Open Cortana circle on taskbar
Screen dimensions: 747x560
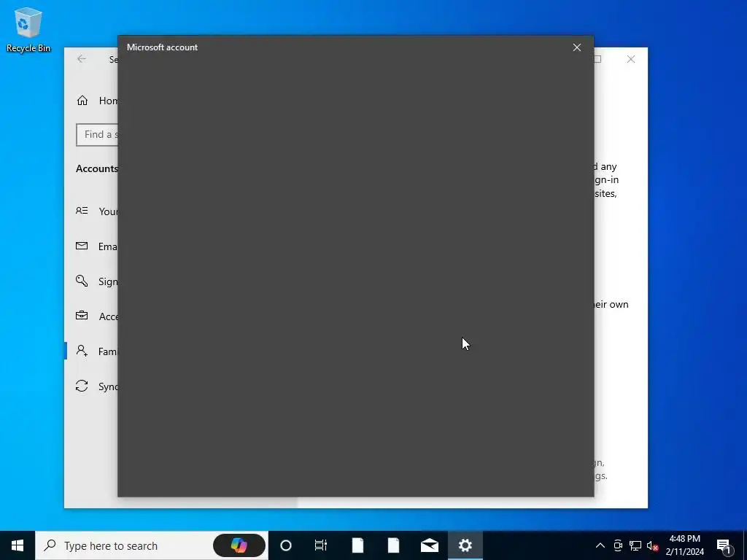(x=286, y=545)
